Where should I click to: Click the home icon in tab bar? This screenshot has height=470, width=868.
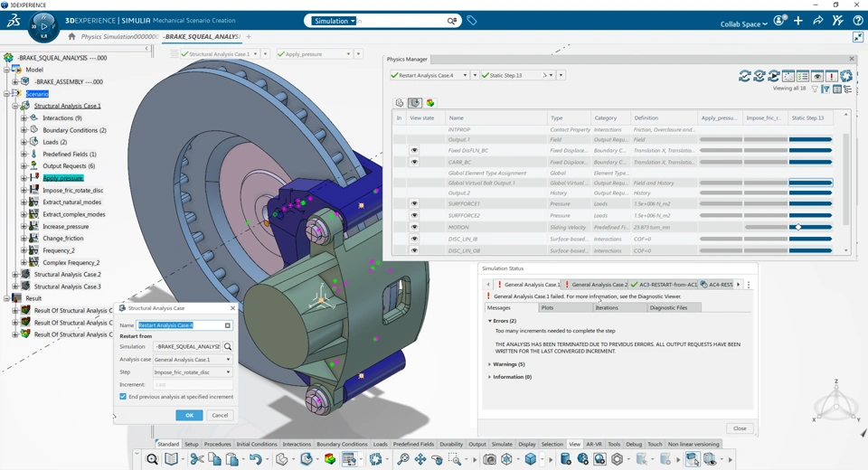[x=71, y=36]
